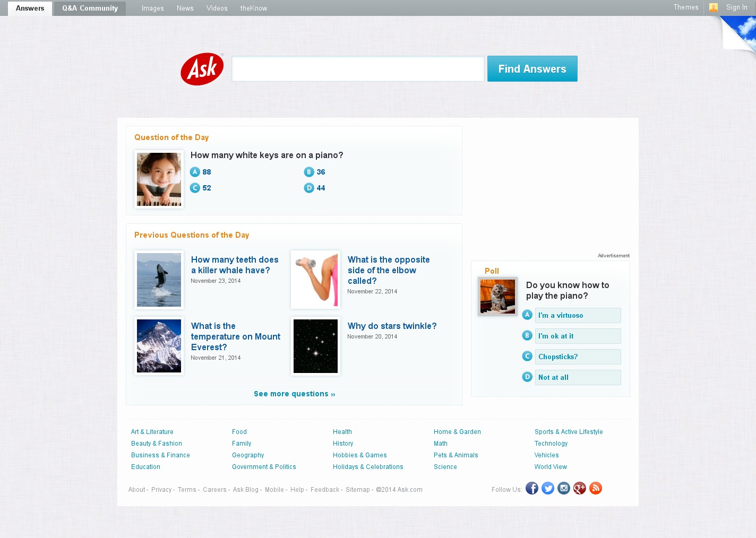
Task: Open Government & Politics category
Action: pos(264,467)
